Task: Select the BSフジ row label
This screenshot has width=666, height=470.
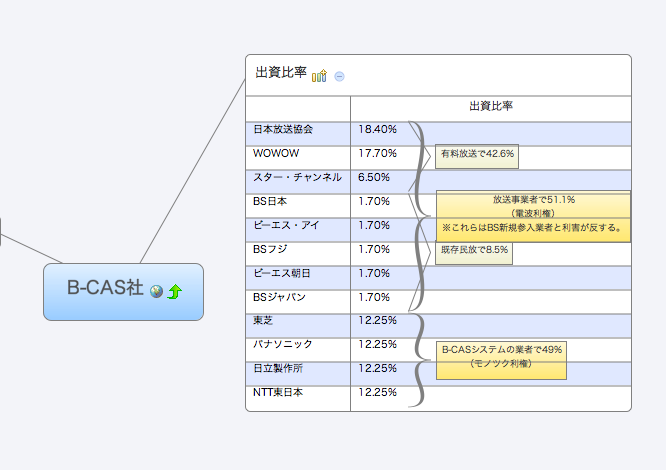Action: pyautogui.click(x=270, y=249)
